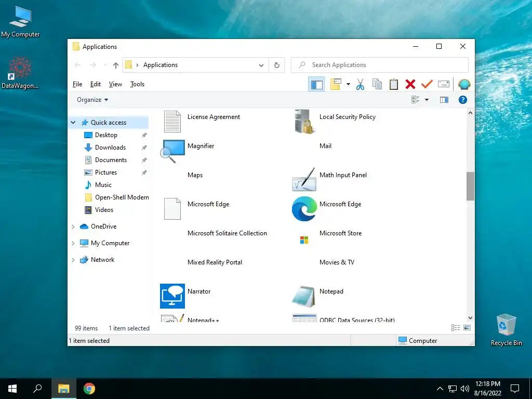Viewport: 532px width, 399px height.
Task: Click the Copy icon in toolbar
Action: click(377, 84)
